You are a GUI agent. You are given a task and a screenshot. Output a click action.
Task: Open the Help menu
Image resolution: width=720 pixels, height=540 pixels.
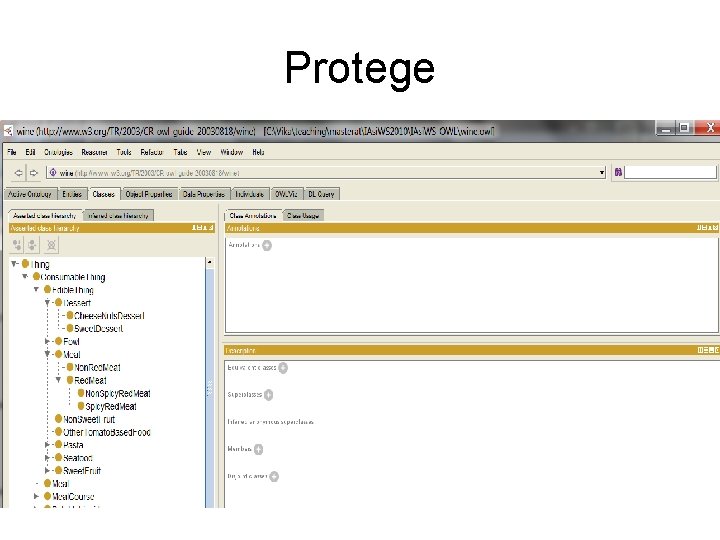pos(258,152)
